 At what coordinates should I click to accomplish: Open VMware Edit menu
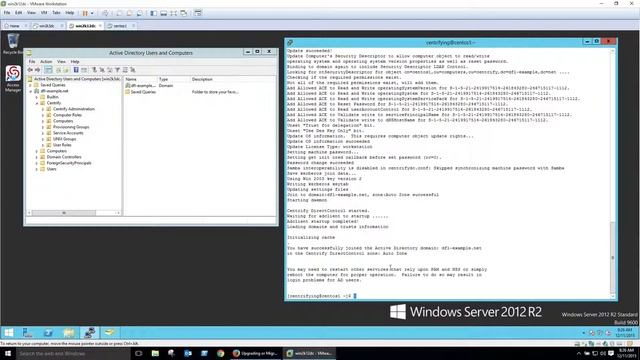(19, 13)
